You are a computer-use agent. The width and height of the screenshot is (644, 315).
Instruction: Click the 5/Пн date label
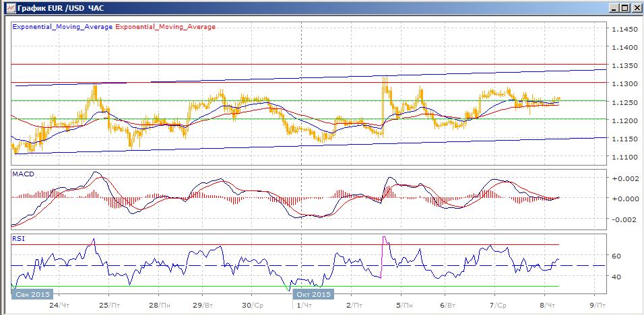point(404,306)
